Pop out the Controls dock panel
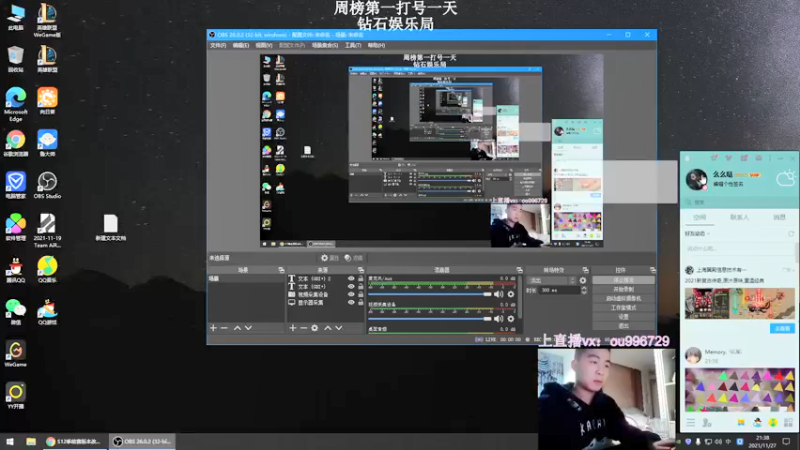800x450 pixels. 653,270
